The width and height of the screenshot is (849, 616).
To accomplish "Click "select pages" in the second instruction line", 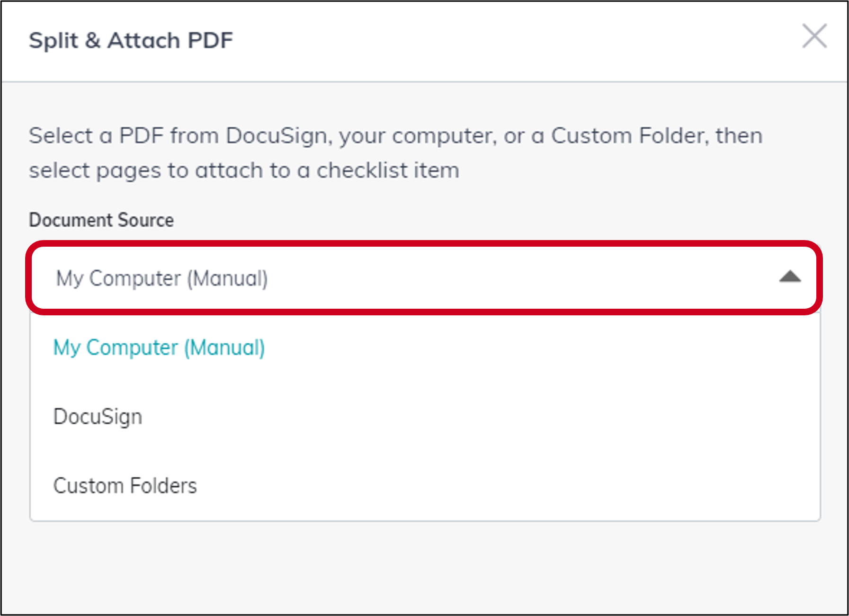I will tap(95, 171).
